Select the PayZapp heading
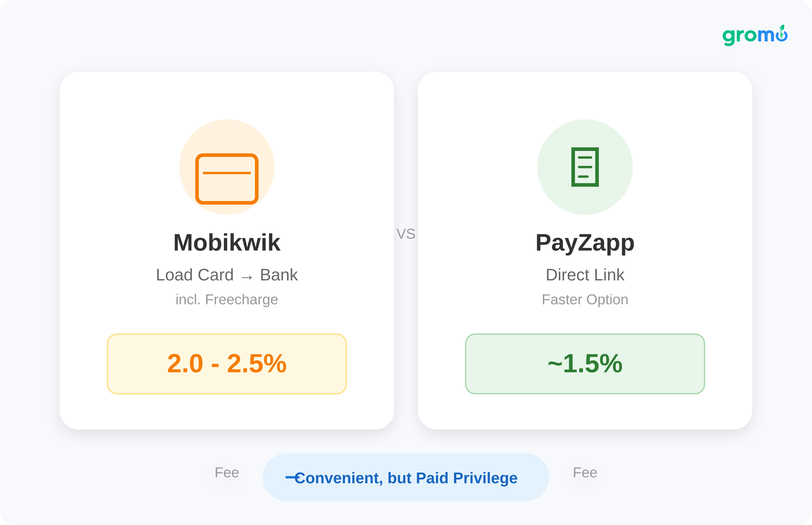 coord(585,243)
